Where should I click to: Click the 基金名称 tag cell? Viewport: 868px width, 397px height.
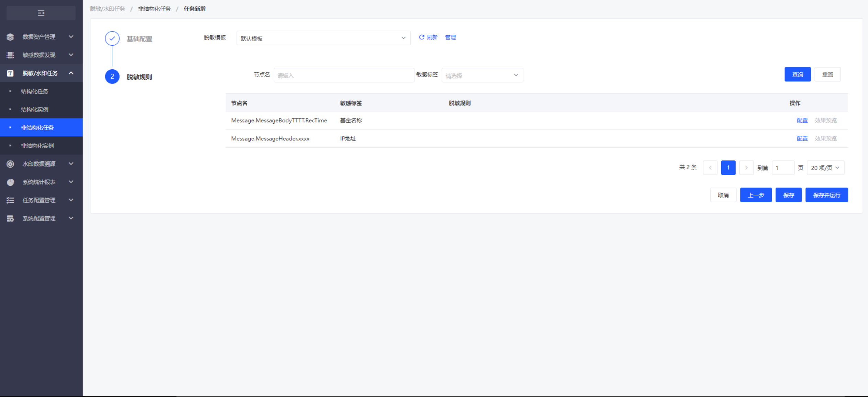coord(351,120)
